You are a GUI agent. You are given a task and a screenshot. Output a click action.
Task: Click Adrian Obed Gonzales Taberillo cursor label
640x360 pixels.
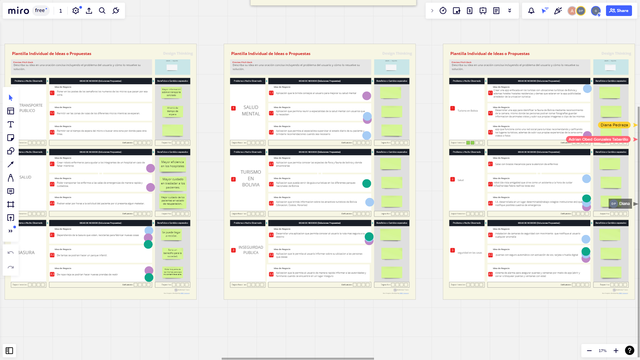coord(598,140)
